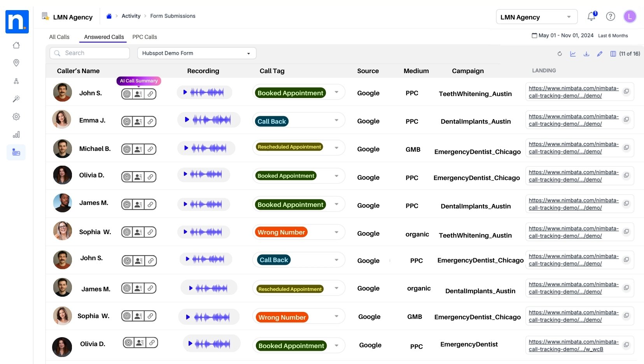644x364 pixels.
Task: Copy landing URL for Emma J. row
Action: tap(626, 120)
